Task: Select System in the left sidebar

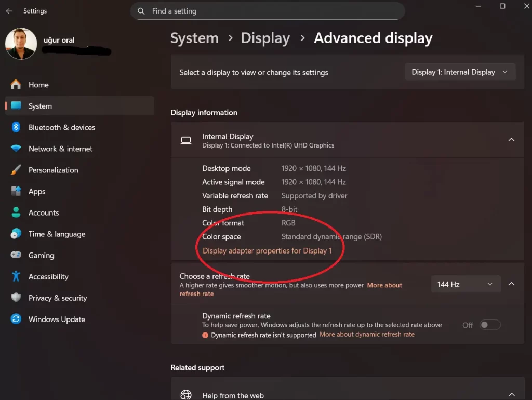Action: point(40,105)
